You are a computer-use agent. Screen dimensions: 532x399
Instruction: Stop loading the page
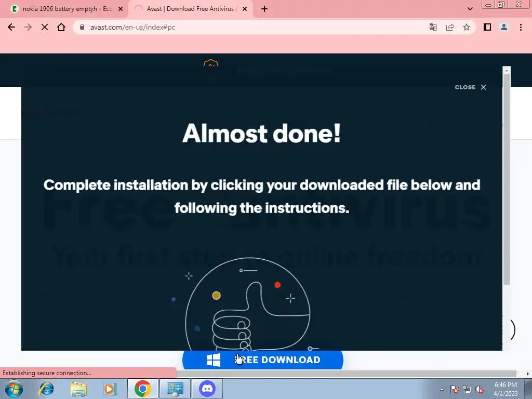[x=45, y=27]
